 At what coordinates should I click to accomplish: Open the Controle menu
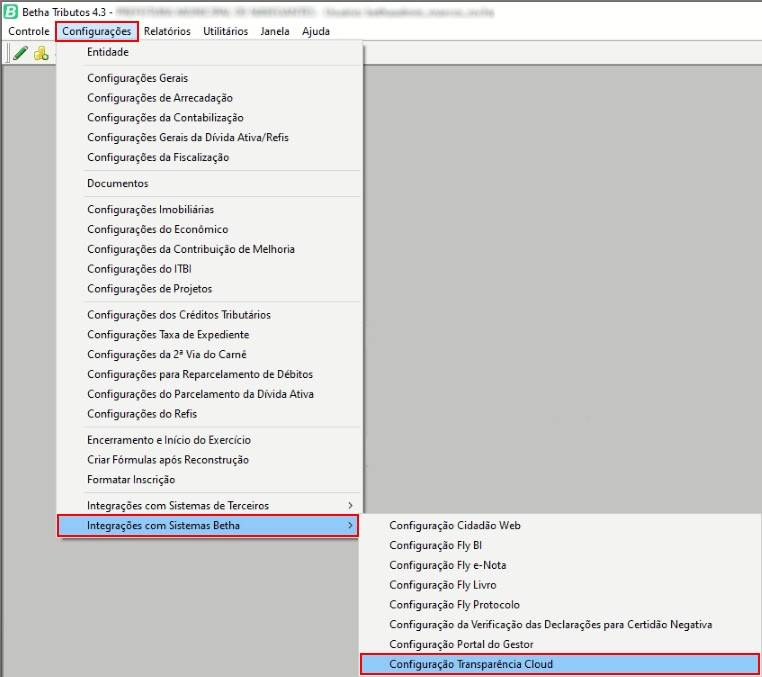point(29,31)
